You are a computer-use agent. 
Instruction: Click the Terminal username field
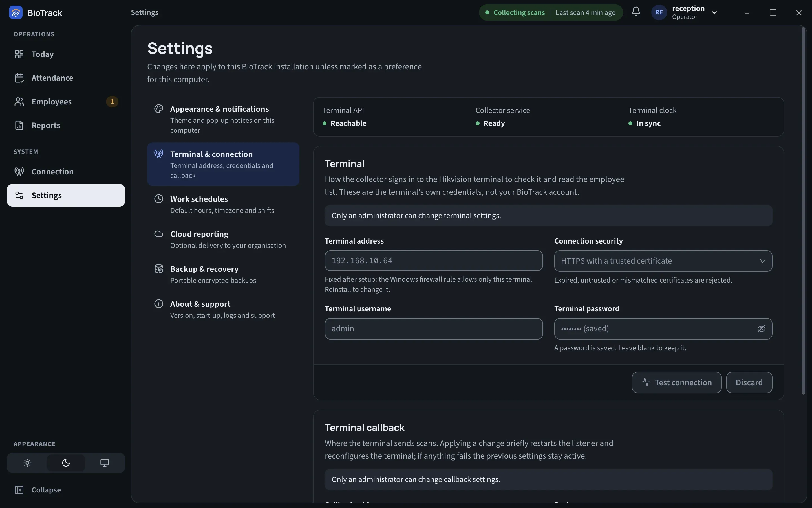tap(434, 329)
